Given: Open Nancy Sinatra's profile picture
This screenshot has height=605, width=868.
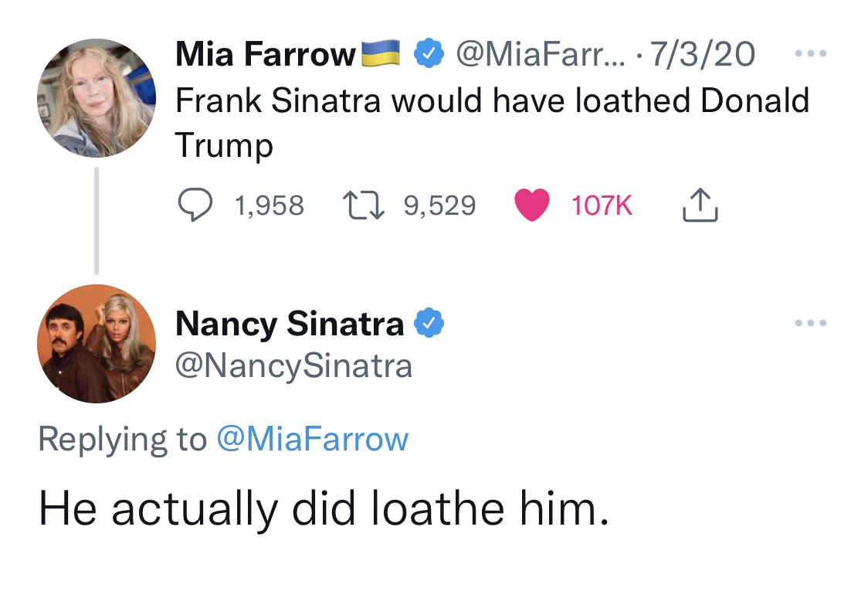Looking at the screenshot, I should (97, 344).
